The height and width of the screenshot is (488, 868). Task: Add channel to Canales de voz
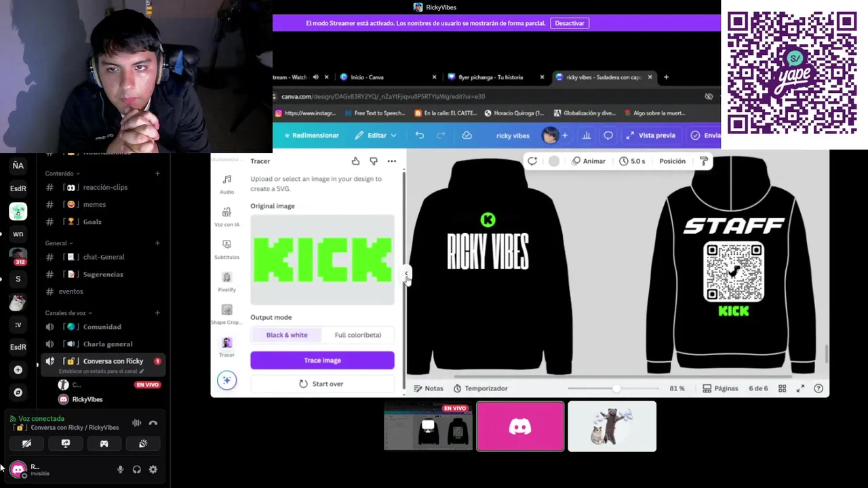pos(157,313)
